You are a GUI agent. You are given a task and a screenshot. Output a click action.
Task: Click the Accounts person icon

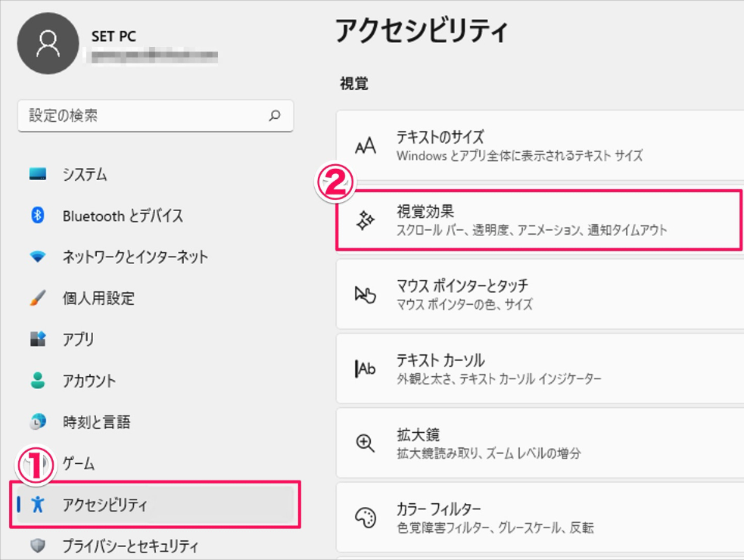[38, 381]
